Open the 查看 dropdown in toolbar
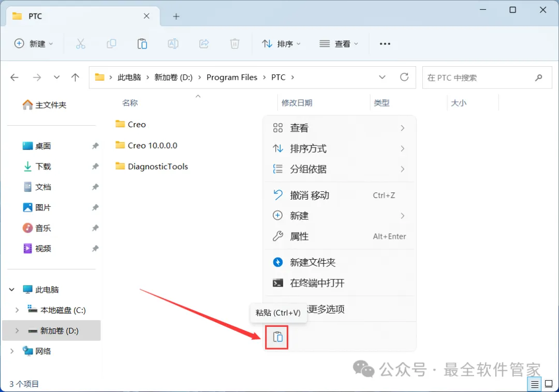The image size is (559, 392). (339, 44)
